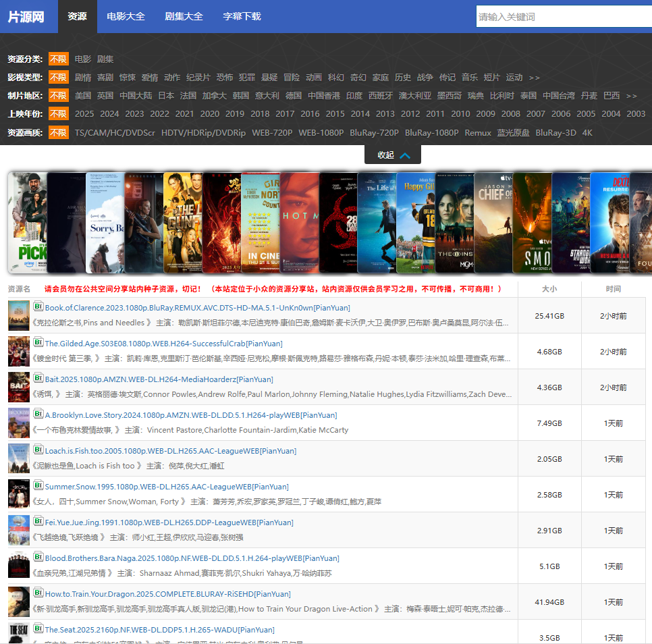This screenshot has width=652, height=644.
Task: Open the 字幕下载 menu
Action: coord(242,16)
